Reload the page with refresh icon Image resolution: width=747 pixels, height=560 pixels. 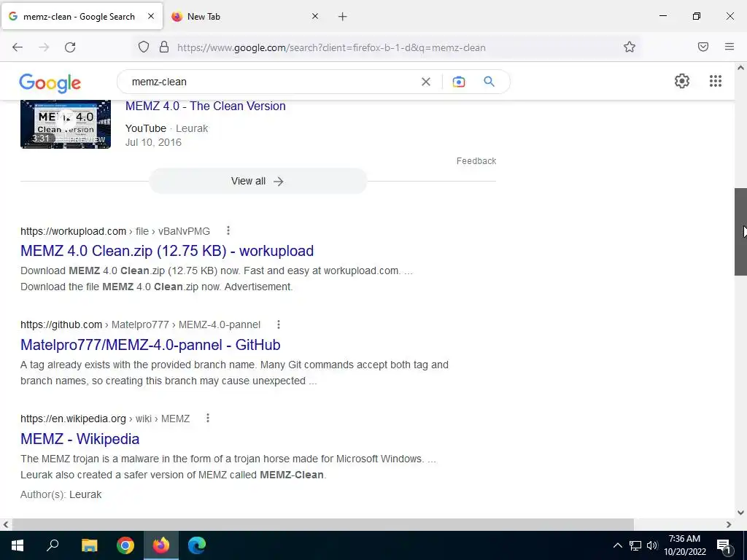click(70, 47)
